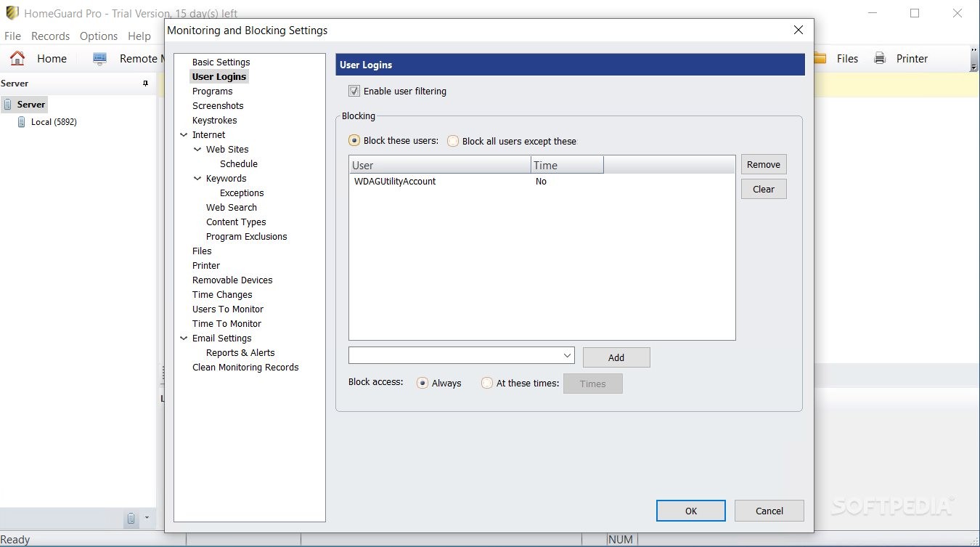Select Programs in the settings tree
Viewport: 980px width, 547px height.
tap(212, 91)
